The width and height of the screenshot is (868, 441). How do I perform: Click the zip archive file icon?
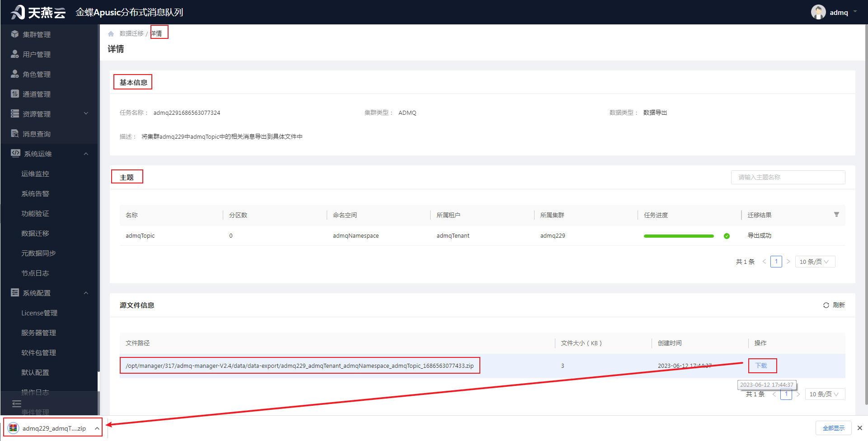14,428
